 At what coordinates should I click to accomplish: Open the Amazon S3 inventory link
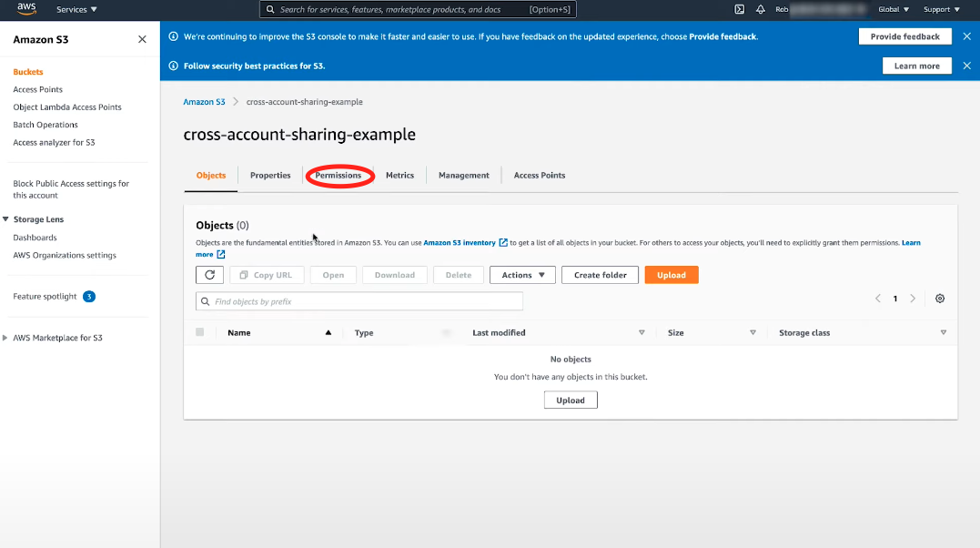click(460, 243)
